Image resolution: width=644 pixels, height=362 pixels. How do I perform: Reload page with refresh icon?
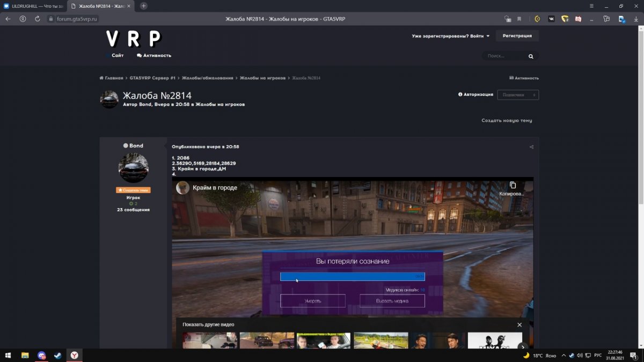click(x=37, y=19)
